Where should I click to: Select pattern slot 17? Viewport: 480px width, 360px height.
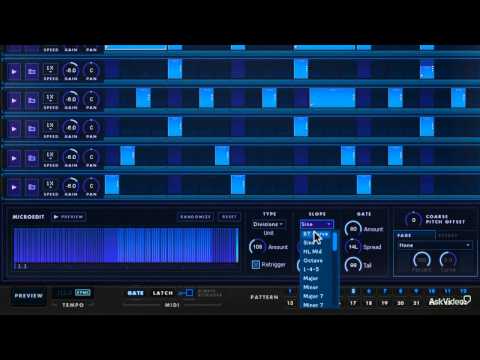pos(353,303)
